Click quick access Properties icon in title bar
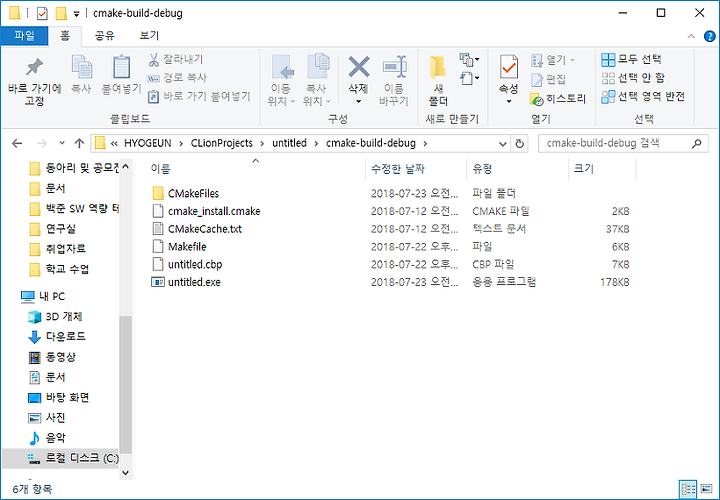This screenshot has width=720, height=500. tap(42, 13)
